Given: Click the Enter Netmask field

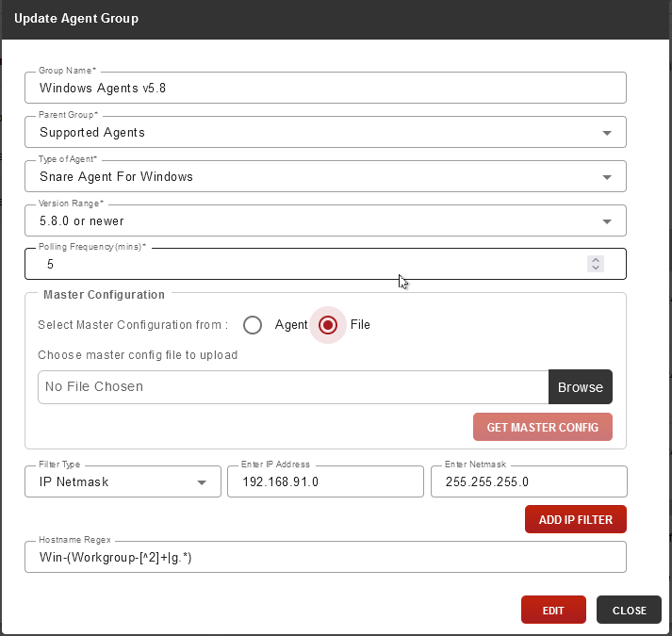Looking at the screenshot, I should click(x=529, y=481).
